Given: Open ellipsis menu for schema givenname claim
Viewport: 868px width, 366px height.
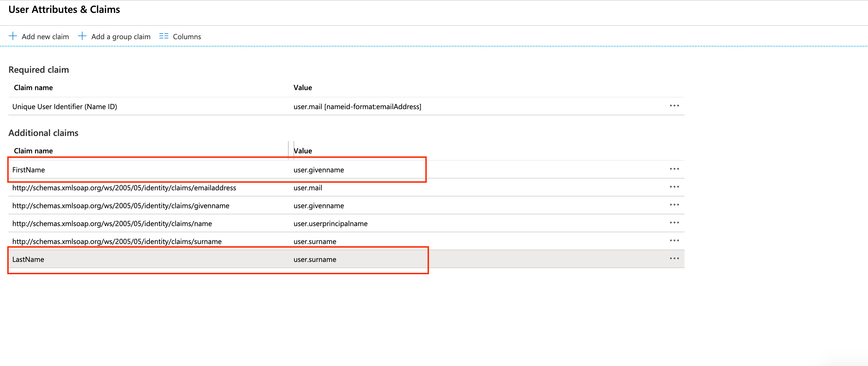Looking at the screenshot, I should pos(674,205).
